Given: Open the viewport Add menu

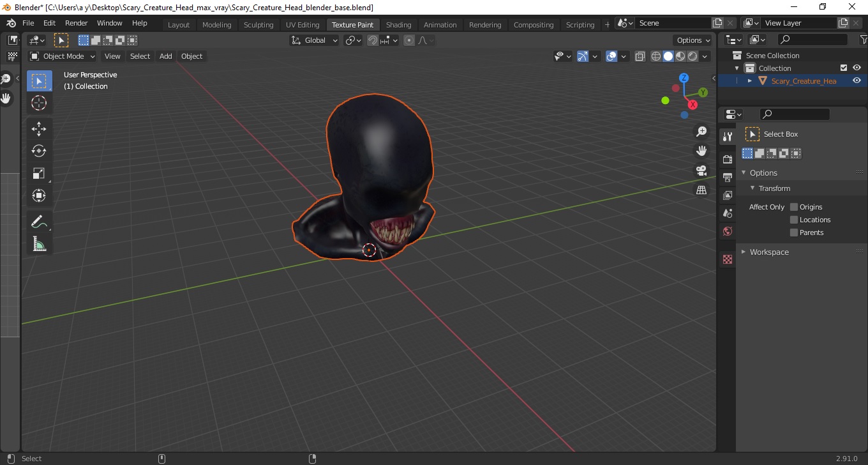Looking at the screenshot, I should pyautogui.click(x=166, y=56).
